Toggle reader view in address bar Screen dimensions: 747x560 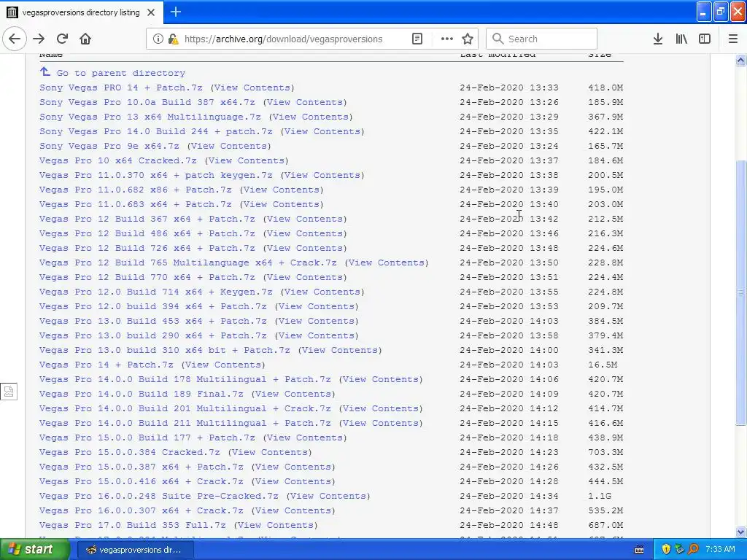click(x=417, y=39)
